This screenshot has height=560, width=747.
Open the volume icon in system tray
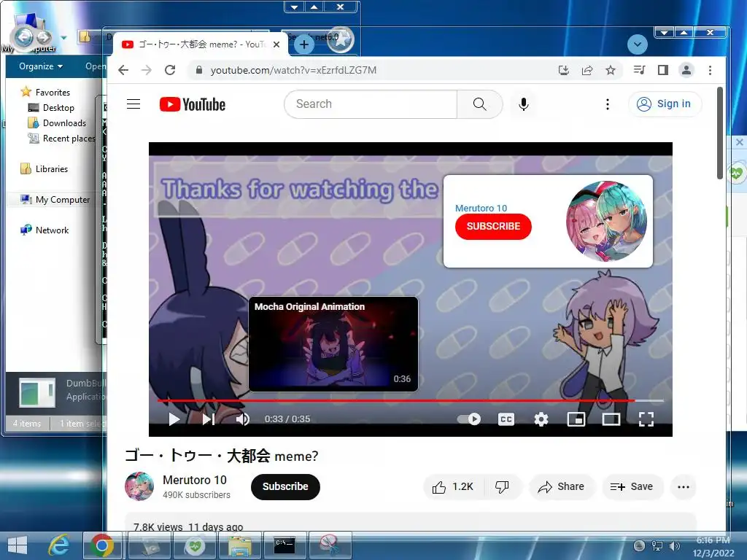click(675, 545)
